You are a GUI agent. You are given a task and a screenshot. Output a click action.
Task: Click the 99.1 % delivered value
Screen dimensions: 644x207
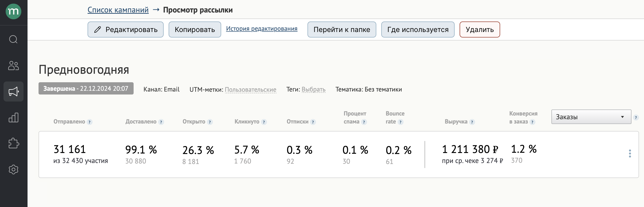(x=141, y=150)
